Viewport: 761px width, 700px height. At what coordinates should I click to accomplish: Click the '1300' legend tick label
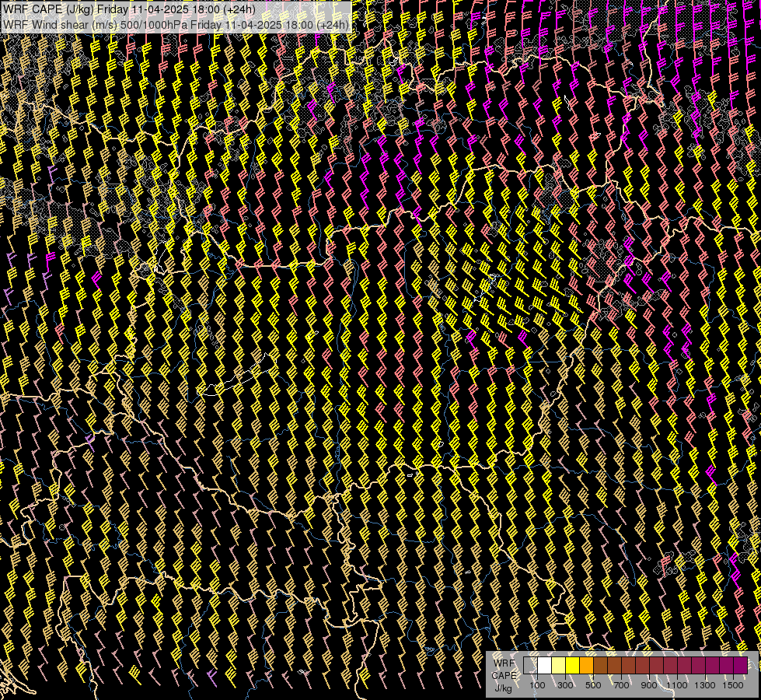tap(705, 685)
